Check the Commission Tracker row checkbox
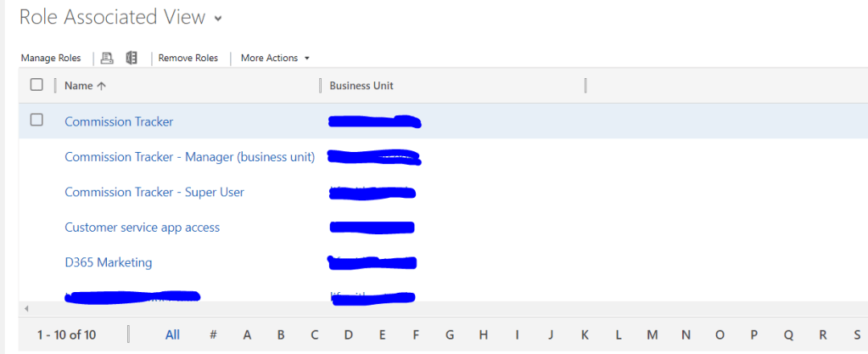 (x=36, y=121)
